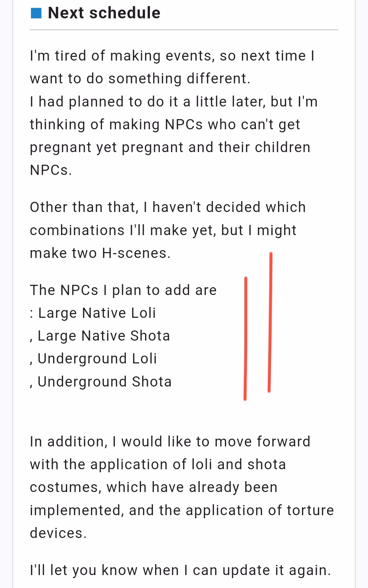The width and height of the screenshot is (368, 588).
Task: Click the line beginning "combinations I'll make yet"
Action: point(163,230)
